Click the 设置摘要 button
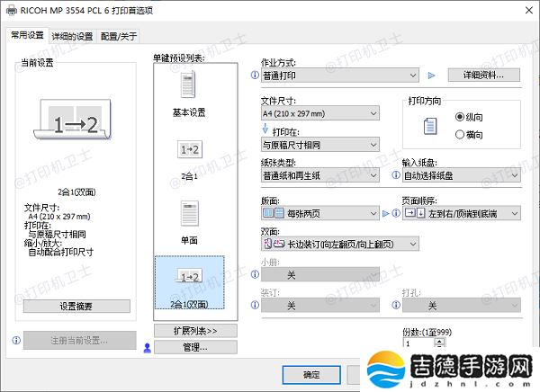 (x=76, y=306)
